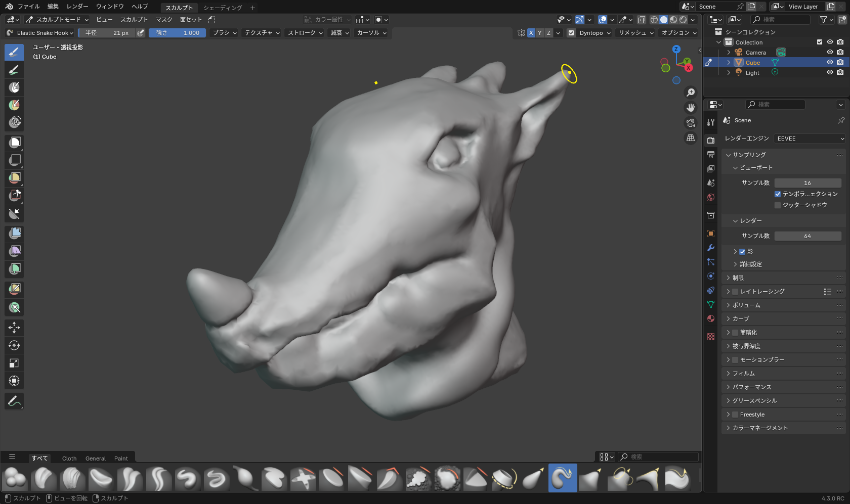The height and width of the screenshot is (504, 850).
Task: Click the magnifier zoom view gizmo
Action: 691,93
